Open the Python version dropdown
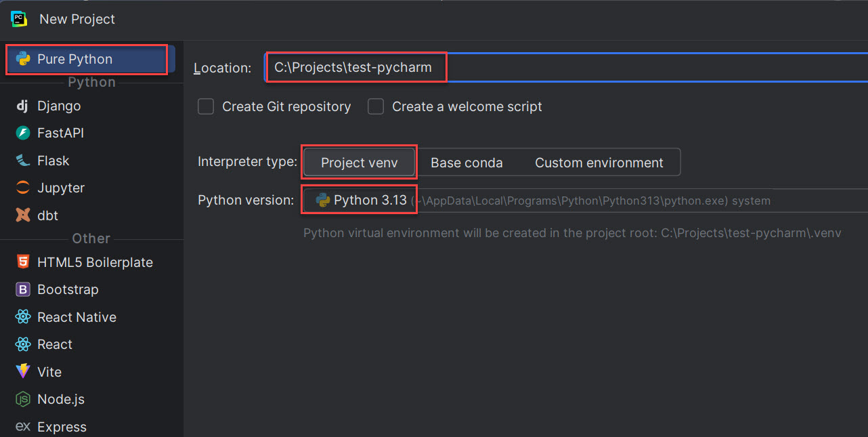Image resolution: width=868 pixels, height=437 pixels. [x=542, y=201]
